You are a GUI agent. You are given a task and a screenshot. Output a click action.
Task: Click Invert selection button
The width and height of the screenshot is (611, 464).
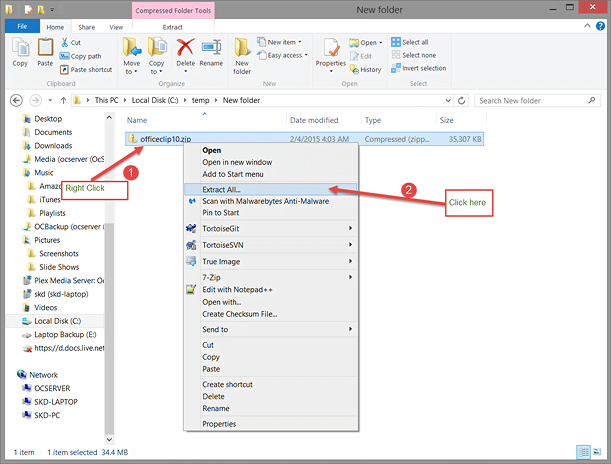pos(423,68)
